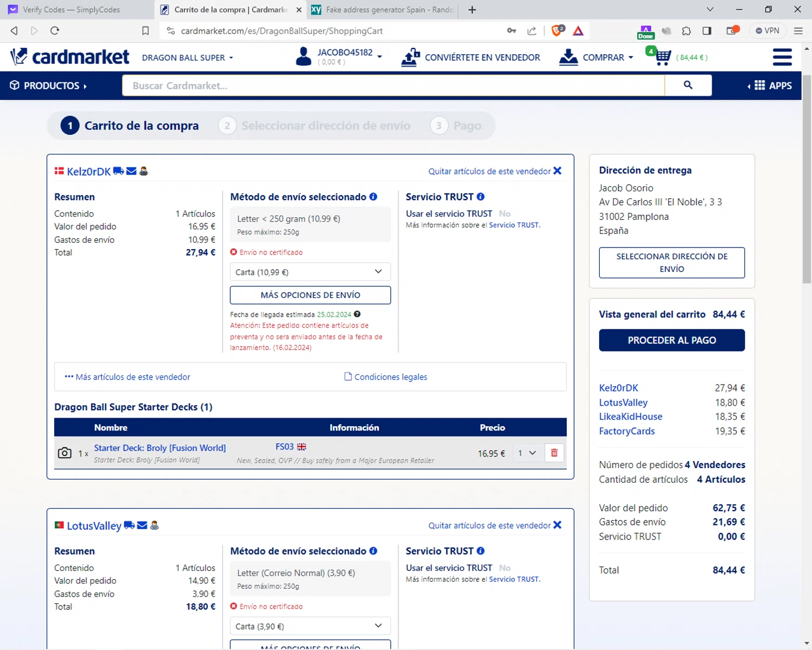Open Más artículos de este vendedor link

[128, 377]
